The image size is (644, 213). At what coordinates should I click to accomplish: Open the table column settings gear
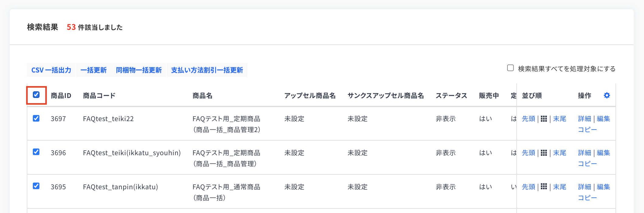607,95
